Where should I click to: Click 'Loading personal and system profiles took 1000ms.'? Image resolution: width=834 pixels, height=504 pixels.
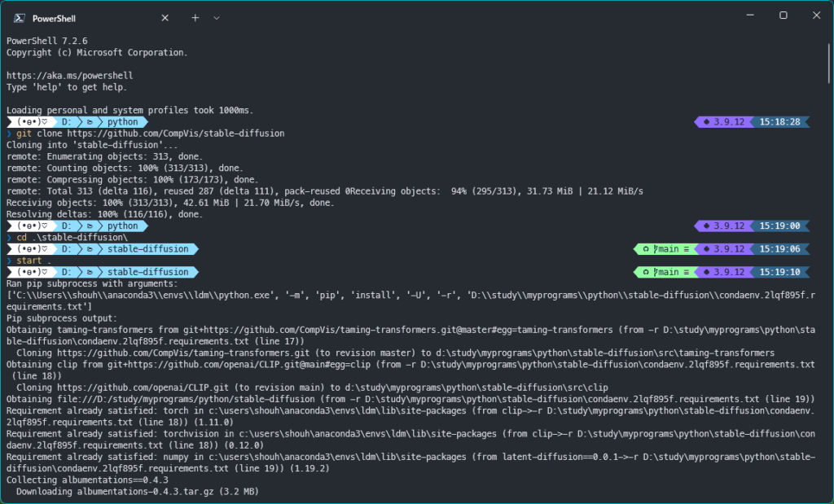point(129,111)
